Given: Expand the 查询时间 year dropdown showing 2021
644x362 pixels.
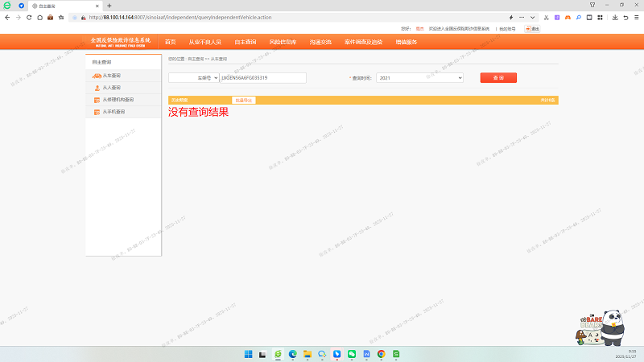Looking at the screenshot, I should click(x=419, y=78).
